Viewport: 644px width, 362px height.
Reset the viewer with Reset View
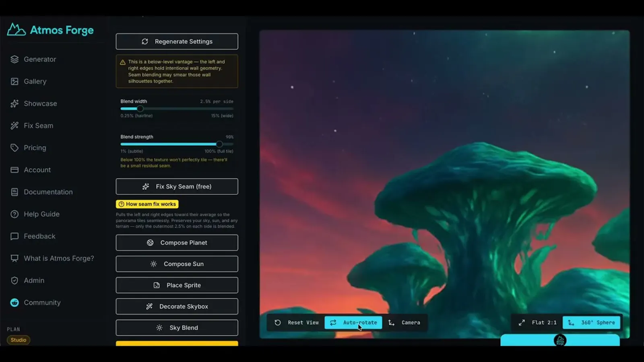point(297,323)
